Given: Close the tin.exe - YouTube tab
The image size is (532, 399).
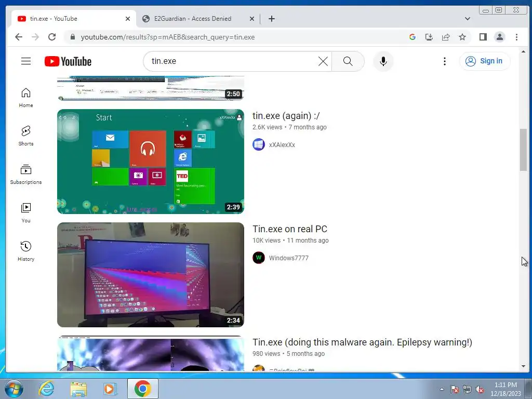Looking at the screenshot, I should [x=128, y=19].
